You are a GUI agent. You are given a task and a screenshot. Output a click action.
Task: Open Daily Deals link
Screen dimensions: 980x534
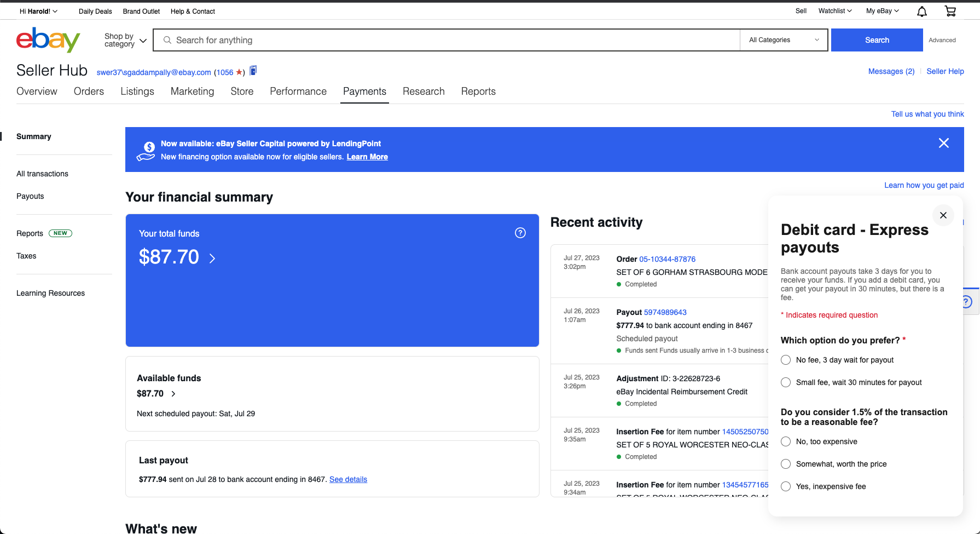point(95,12)
